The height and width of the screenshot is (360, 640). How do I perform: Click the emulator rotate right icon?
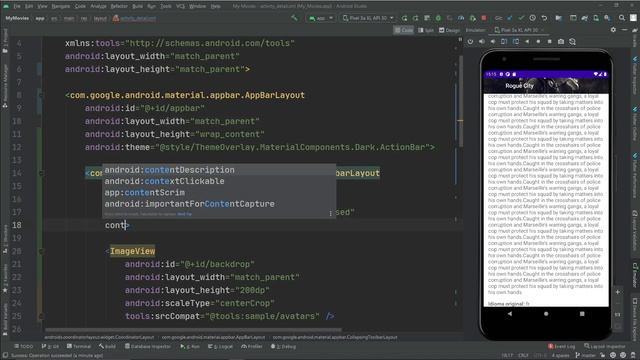[516, 42]
